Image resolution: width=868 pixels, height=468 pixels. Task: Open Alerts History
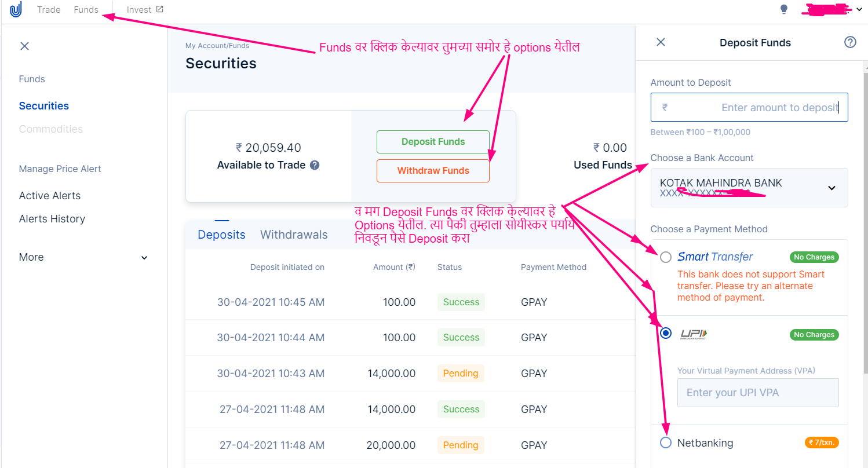click(52, 219)
